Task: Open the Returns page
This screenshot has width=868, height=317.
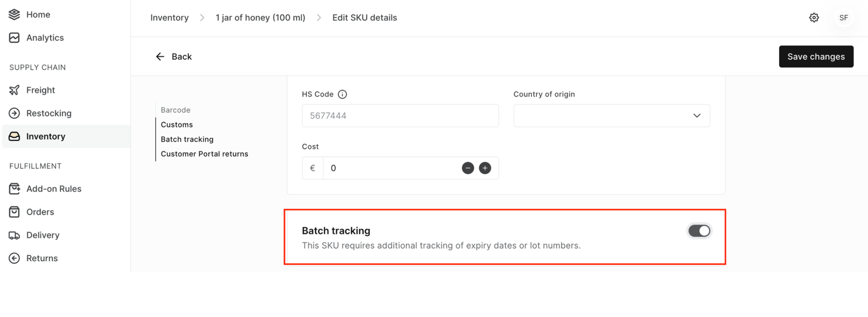Action: 42,258
